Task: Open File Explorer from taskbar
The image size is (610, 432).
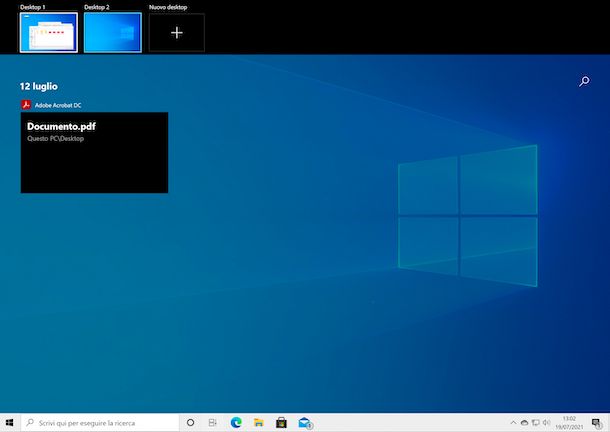Action: pyautogui.click(x=258, y=422)
